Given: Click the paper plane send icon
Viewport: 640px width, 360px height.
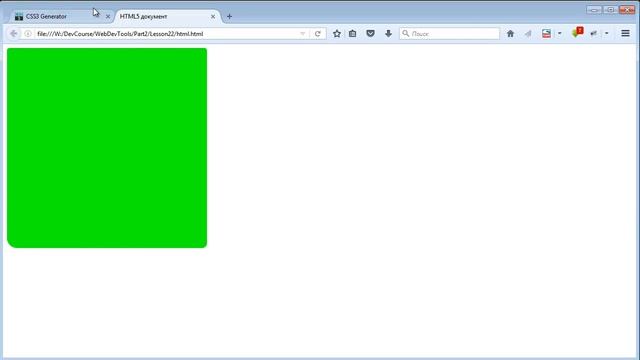Looking at the screenshot, I should [x=528, y=34].
